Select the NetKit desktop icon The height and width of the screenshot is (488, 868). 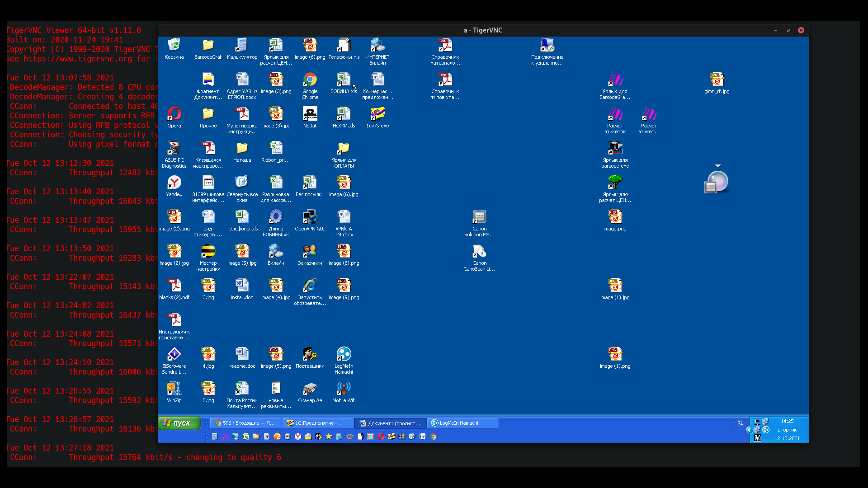click(310, 114)
